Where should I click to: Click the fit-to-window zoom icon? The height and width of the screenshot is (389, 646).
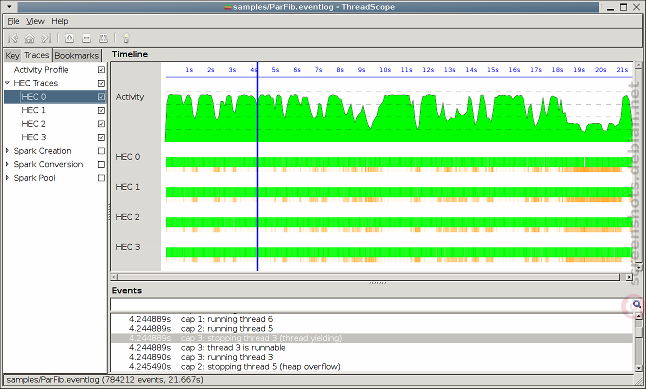click(103, 38)
